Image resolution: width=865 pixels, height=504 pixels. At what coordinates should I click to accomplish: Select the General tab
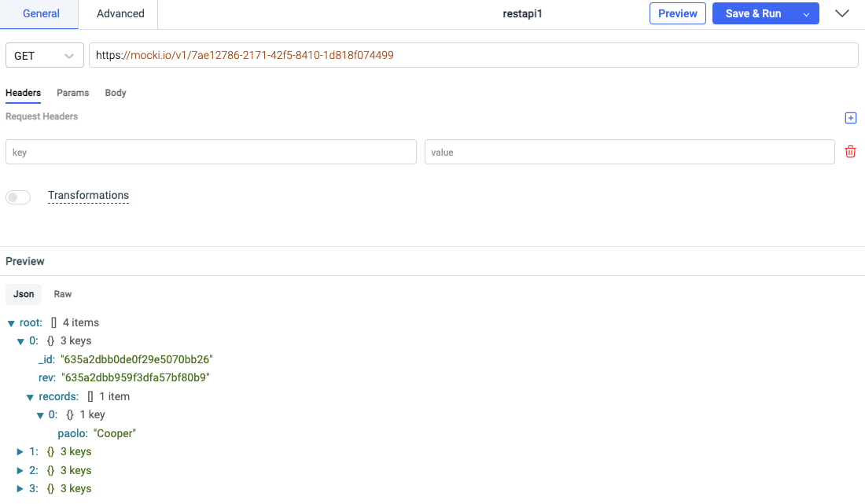41,13
